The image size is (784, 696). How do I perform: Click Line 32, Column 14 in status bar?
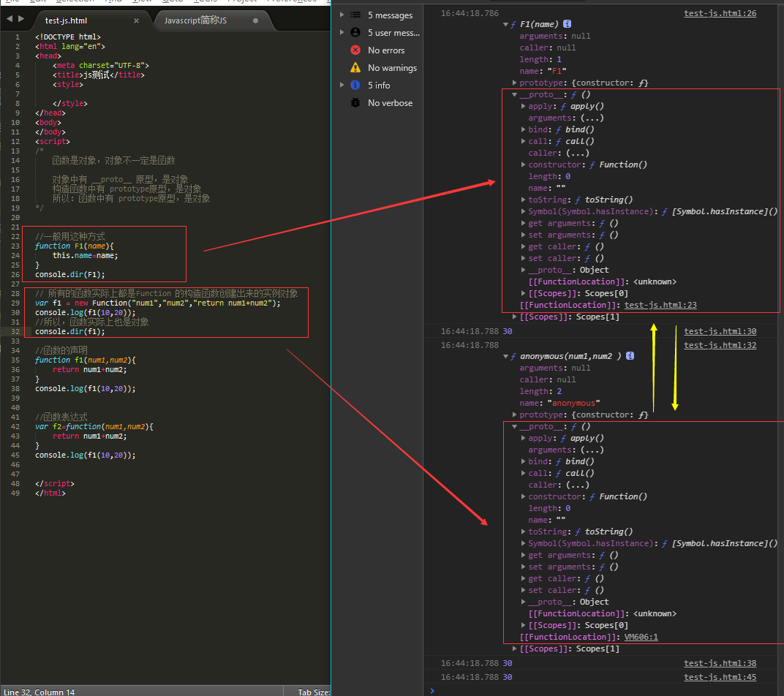coord(39,692)
